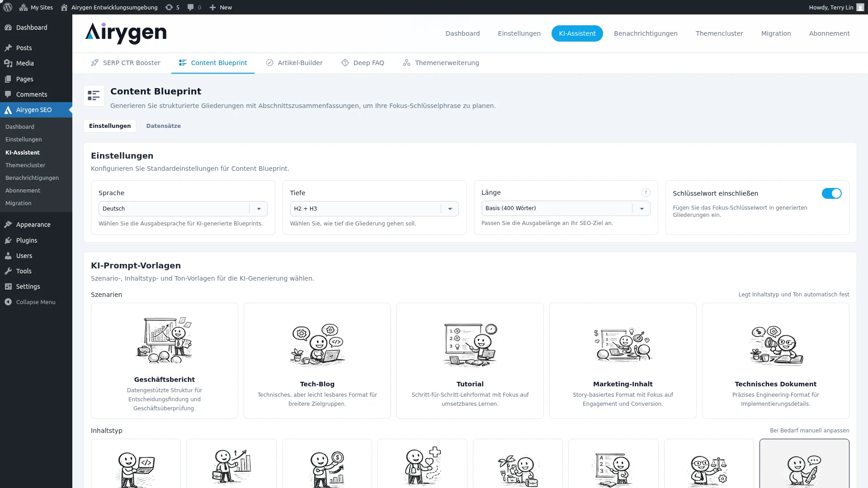
Task: Select the KI-Assistent pill button
Action: [577, 33]
